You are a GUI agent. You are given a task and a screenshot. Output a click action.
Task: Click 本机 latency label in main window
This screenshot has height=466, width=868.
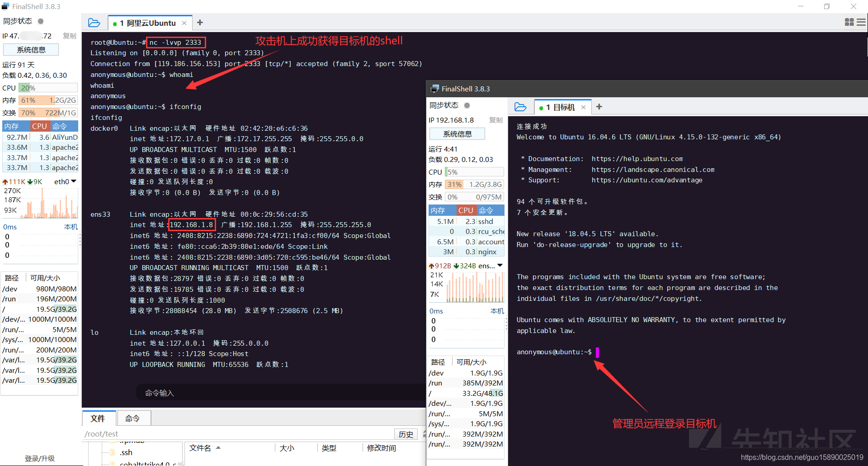point(71,227)
